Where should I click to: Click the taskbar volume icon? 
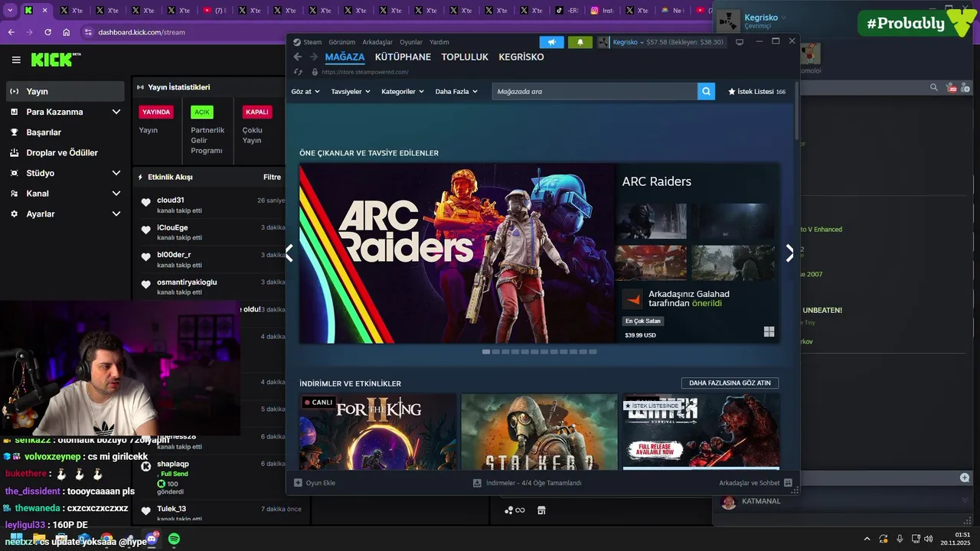coord(929,539)
